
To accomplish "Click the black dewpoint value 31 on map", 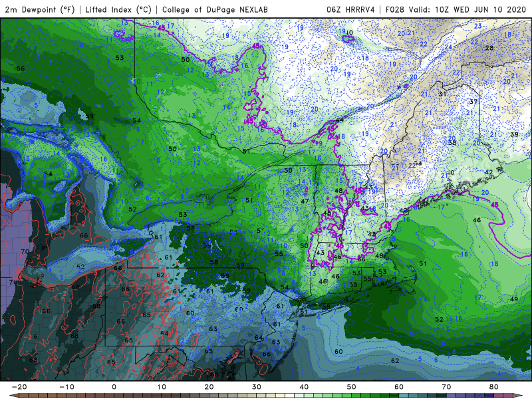I will pos(442,94).
